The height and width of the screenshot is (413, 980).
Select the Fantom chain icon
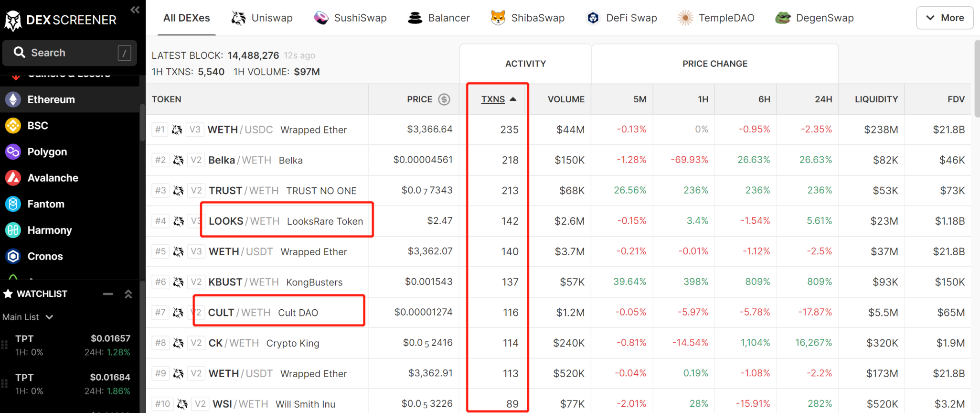point(13,204)
